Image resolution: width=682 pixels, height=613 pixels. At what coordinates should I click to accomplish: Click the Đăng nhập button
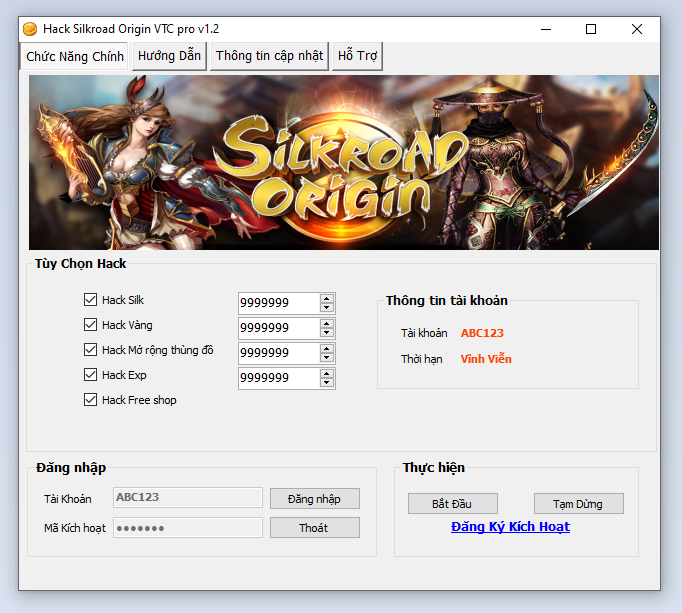(314, 498)
